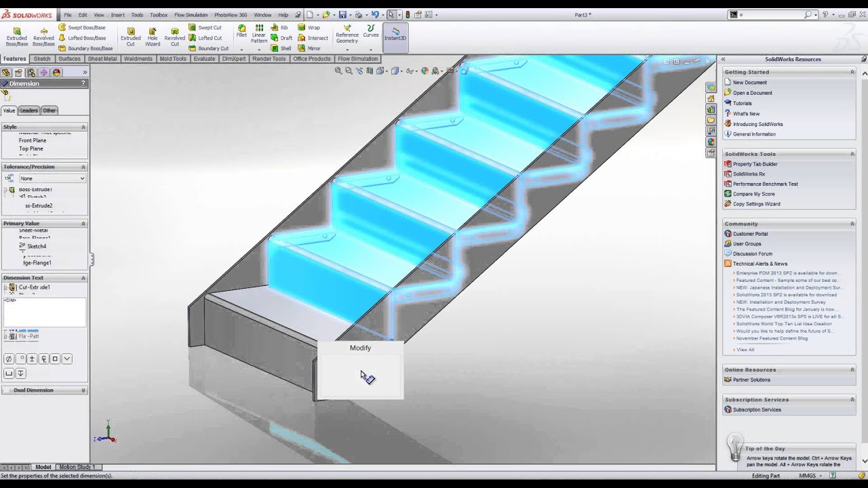Image resolution: width=868 pixels, height=488 pixels.
Task: Click the Undo icon in the toolbar
Action: coord(375,14)
